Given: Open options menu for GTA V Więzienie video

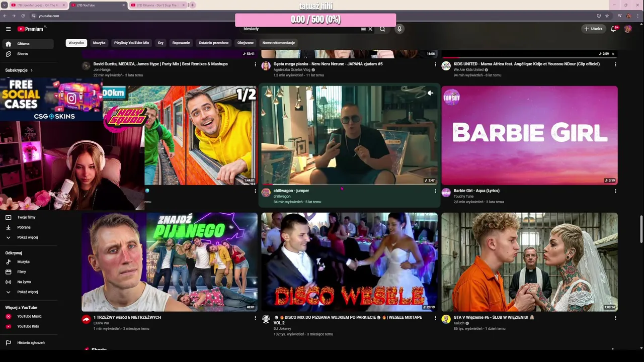Looking at the screenshot, I should (x=615, y=318).
